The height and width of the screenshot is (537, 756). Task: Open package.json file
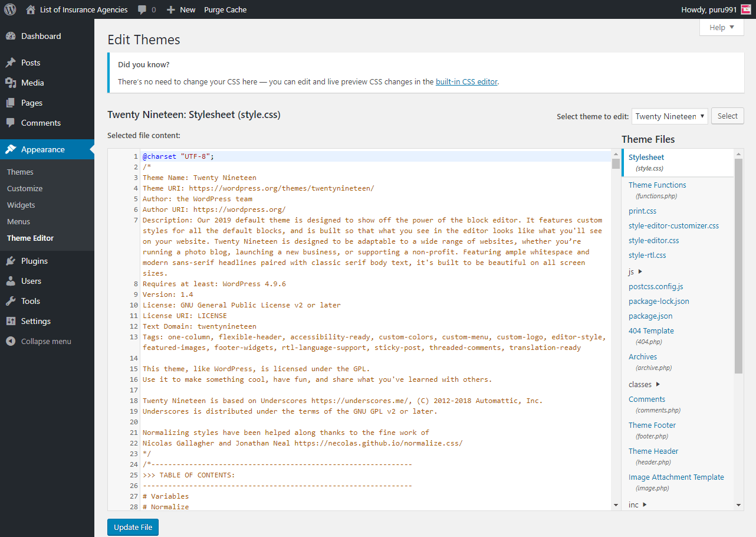(650, 316)
